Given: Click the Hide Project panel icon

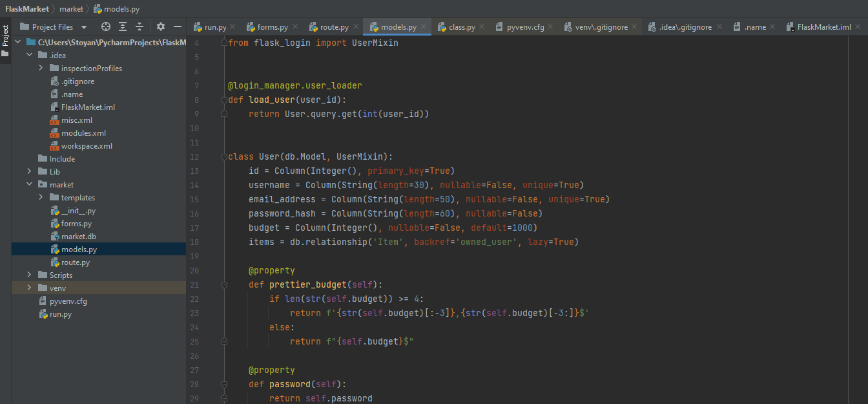Looking at the screenshot, I should click(x=176, y=27).
